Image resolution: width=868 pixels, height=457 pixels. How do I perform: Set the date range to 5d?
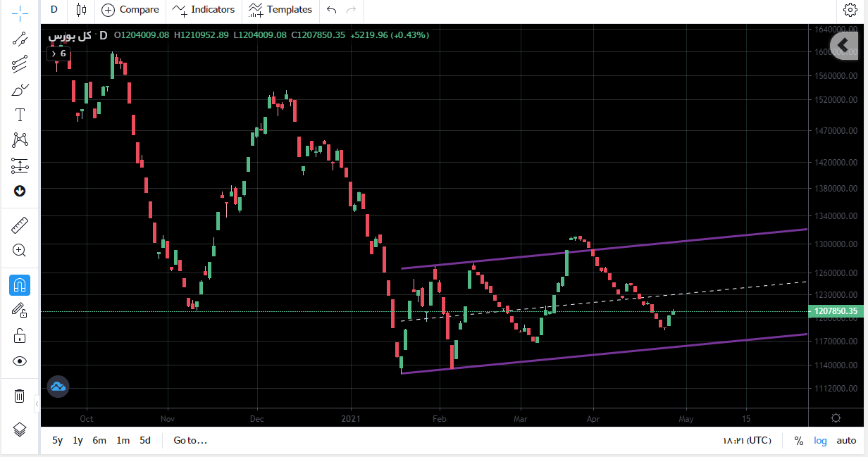pos(144,441)
